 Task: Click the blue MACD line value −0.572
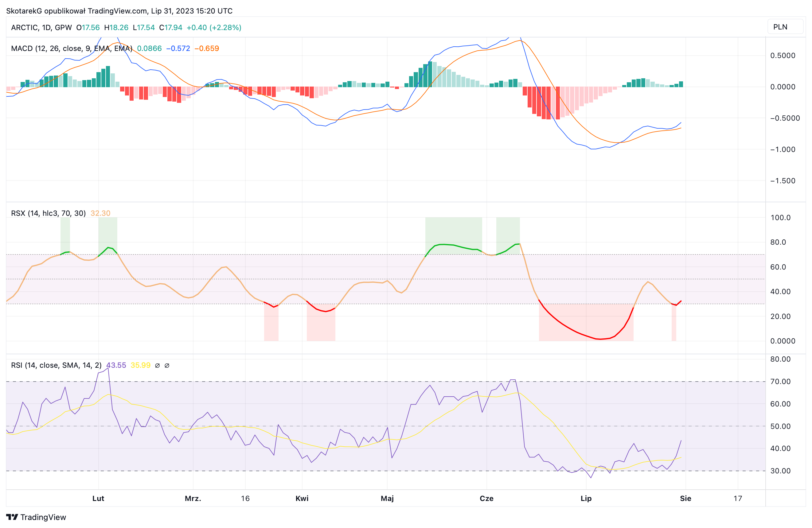178,49
